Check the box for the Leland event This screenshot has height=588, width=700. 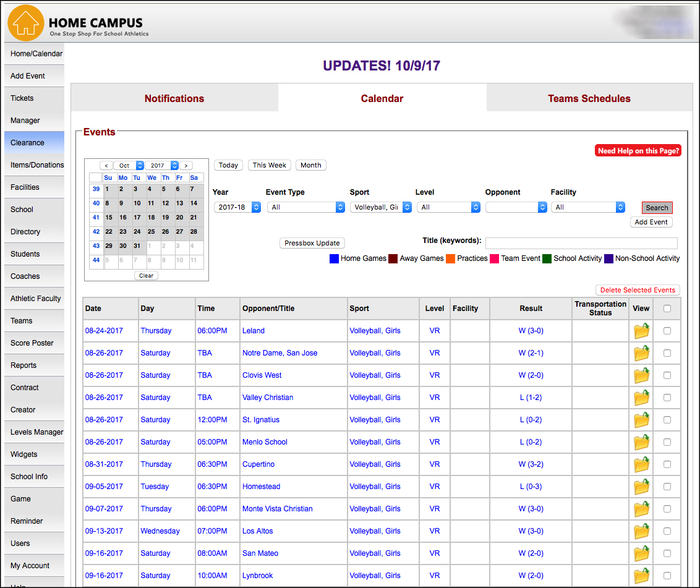tap(667, 331)
